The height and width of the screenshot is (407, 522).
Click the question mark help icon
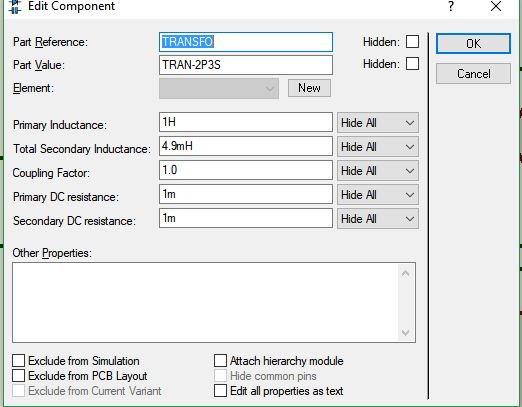click(451, 6)
